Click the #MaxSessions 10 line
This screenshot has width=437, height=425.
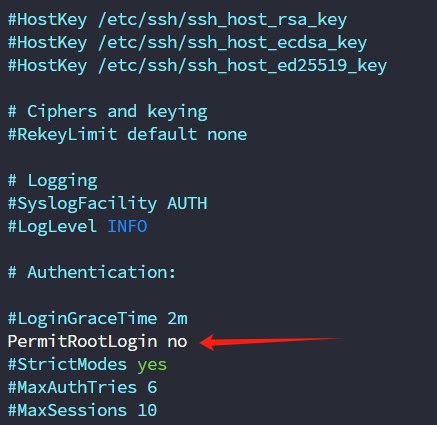tap(82, 410)
